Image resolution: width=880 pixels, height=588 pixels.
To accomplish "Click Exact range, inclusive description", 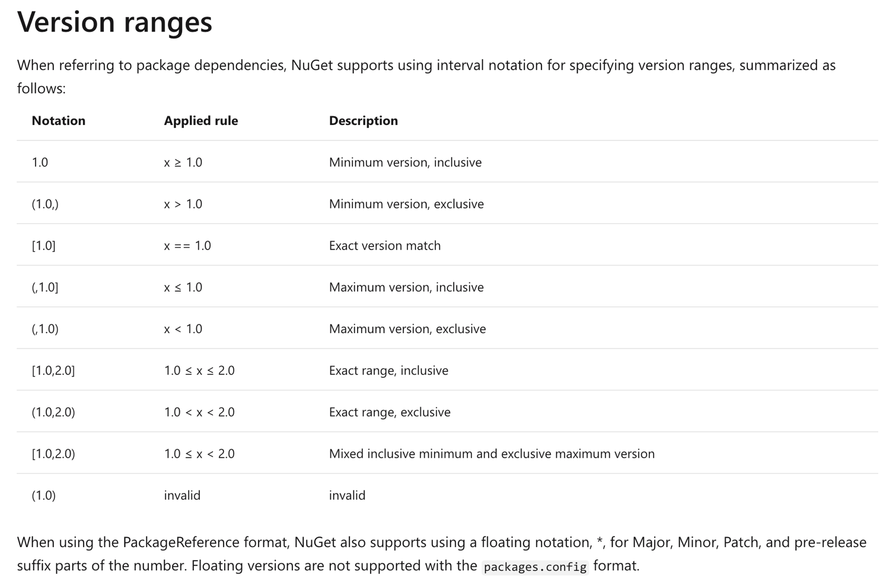I will [x=388, y=370].
